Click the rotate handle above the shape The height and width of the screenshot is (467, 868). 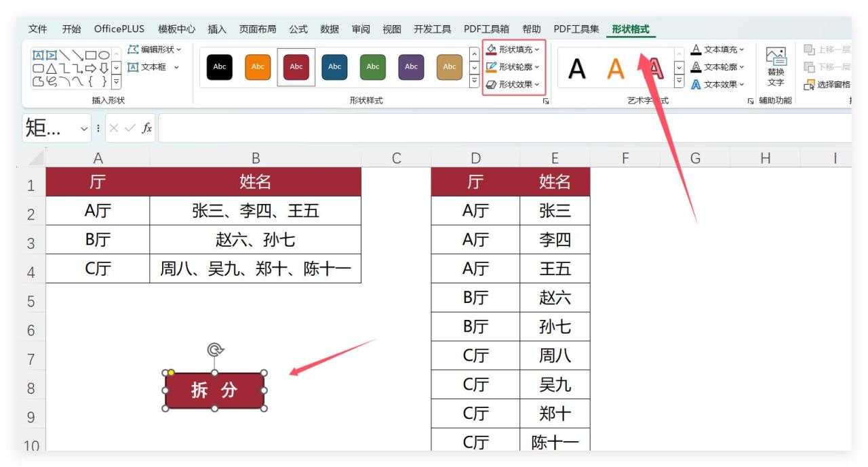pos(215,350)
